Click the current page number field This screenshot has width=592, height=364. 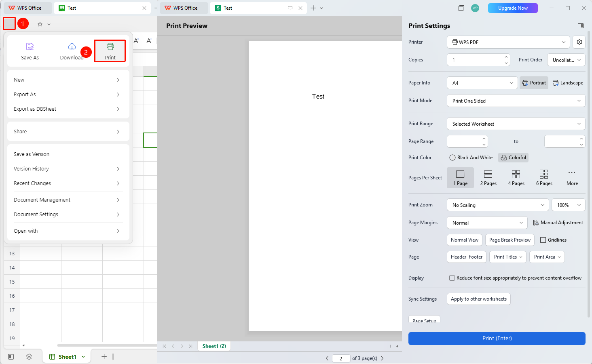tap(341, 358)
